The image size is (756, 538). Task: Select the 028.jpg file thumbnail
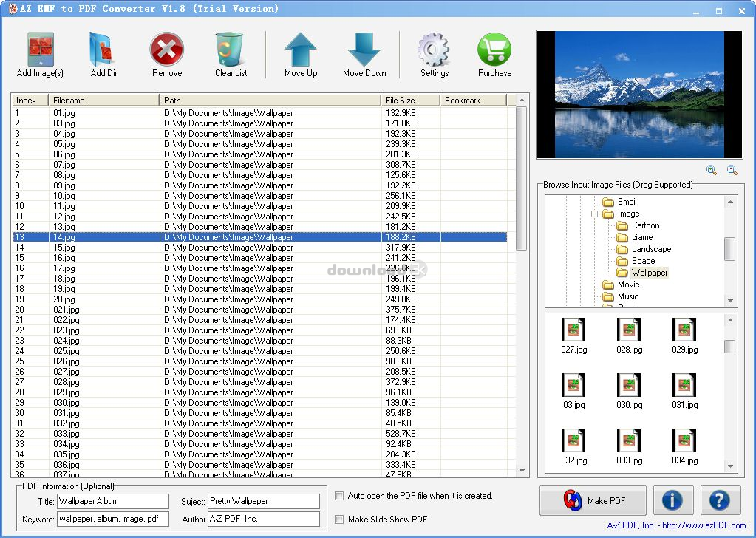pyautogui.click(x=629, y=336)
